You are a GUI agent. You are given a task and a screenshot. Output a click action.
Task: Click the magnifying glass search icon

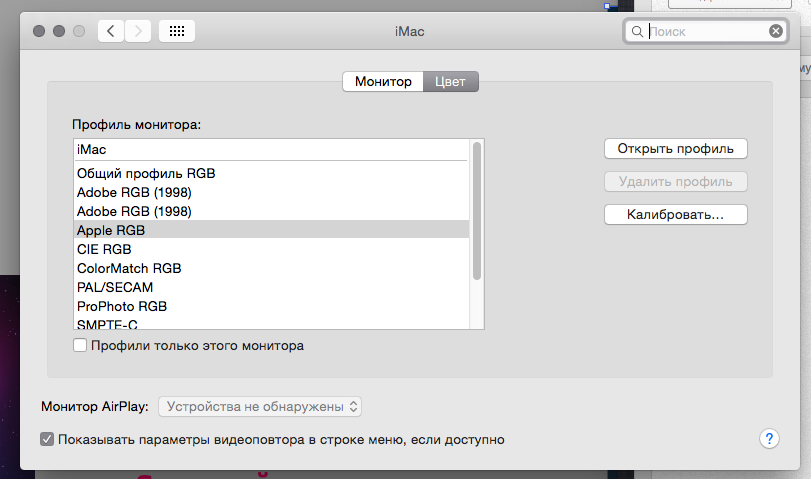click(637, 32)
